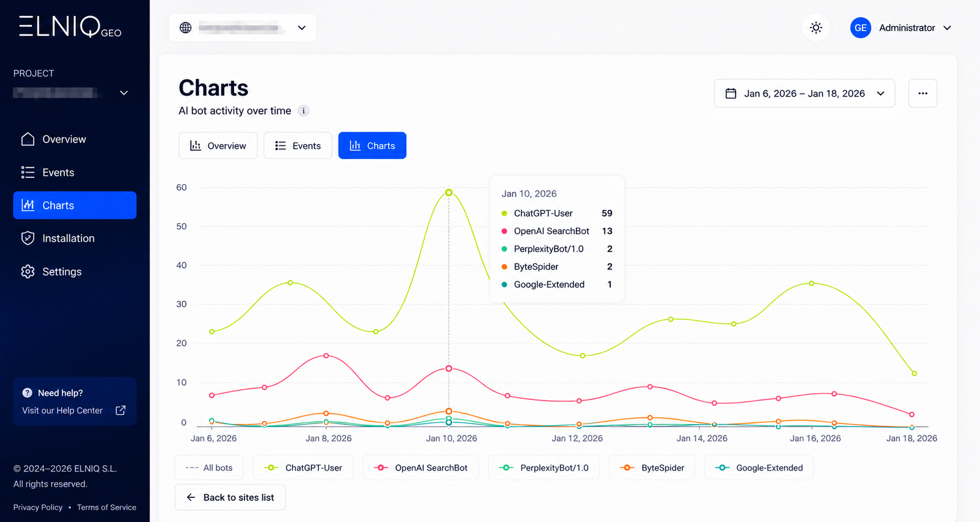Click the 'Charts' page heading
Screen dimensions: 980x522
coord(214,88)
